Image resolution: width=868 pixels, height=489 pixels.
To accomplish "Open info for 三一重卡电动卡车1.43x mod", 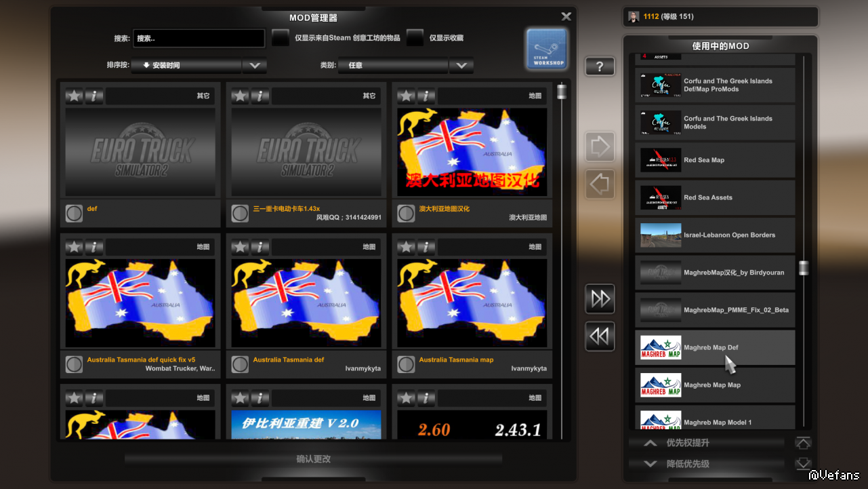I will pyautogui.click(x=260, y=96).
